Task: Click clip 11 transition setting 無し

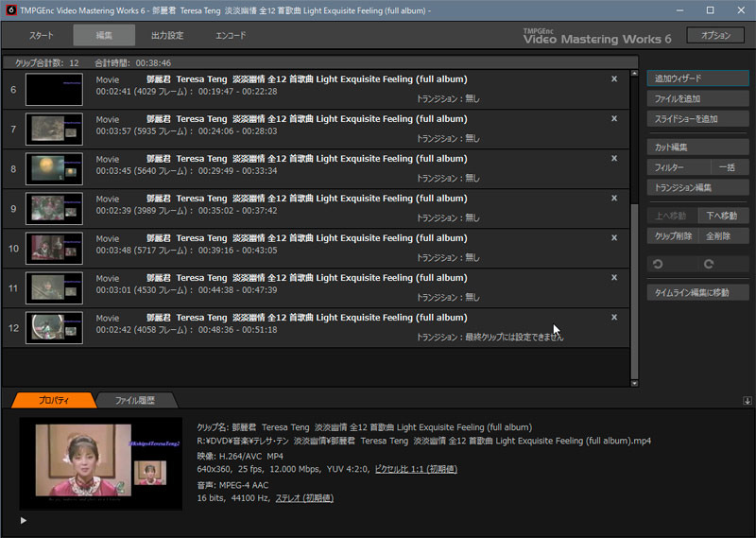Action: coord(472,297)
